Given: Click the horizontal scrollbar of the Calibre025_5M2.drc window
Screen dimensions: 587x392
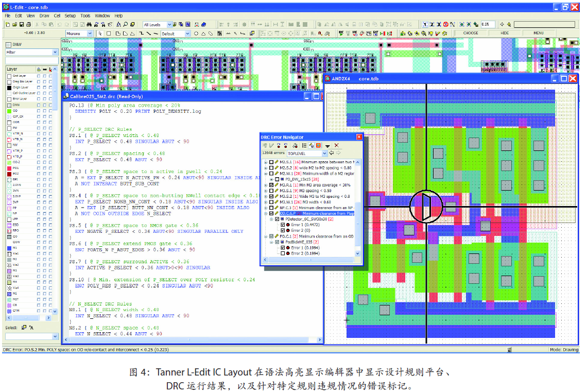Looking at the screenshot, I should 192,339.
